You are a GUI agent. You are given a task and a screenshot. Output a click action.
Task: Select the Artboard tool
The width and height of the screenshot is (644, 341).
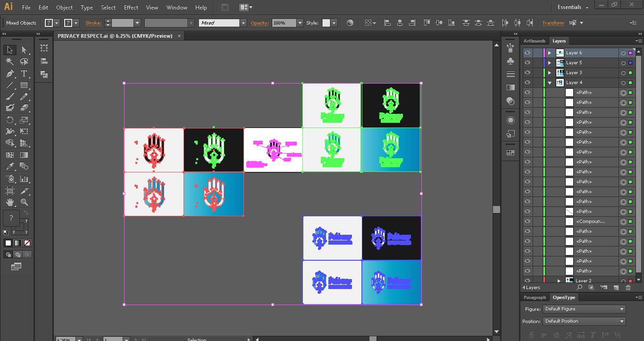[x=10, y=191]
